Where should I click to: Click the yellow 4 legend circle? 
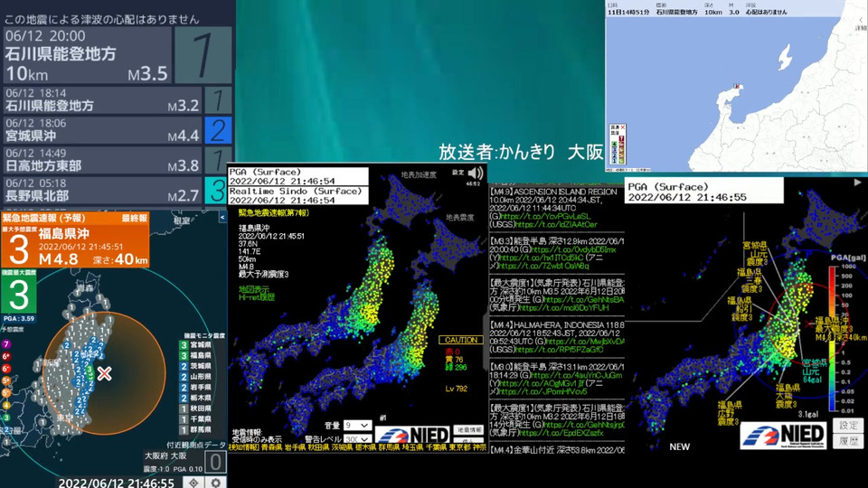pyautogui.click(x=6, y=406)
